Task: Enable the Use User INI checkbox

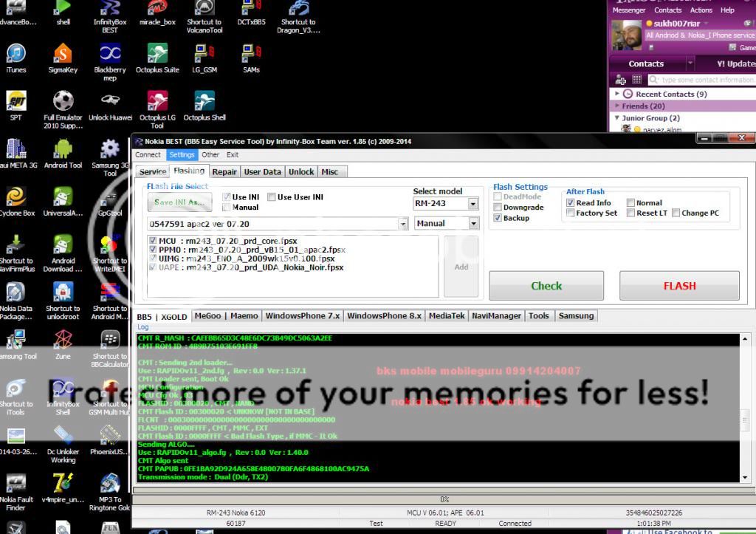Action: pyautogui.click(x=272, y=196)
